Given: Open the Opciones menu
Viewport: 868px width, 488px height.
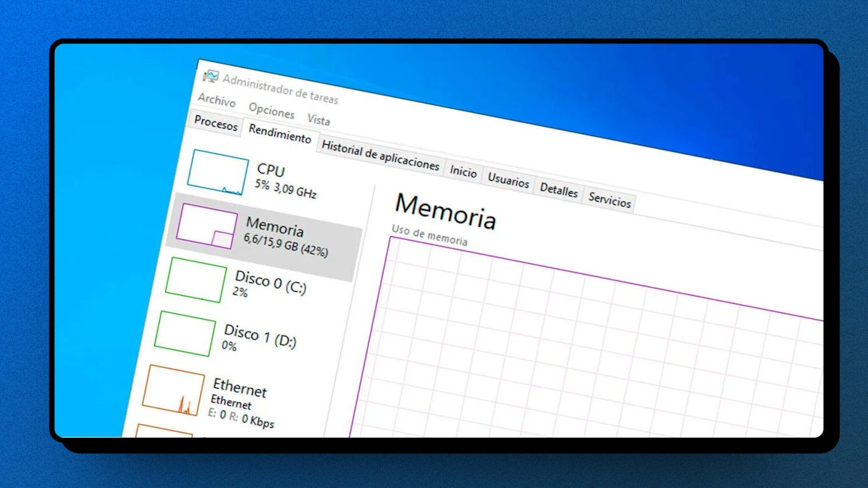Looking at the screenshot, I should (271, 111).
